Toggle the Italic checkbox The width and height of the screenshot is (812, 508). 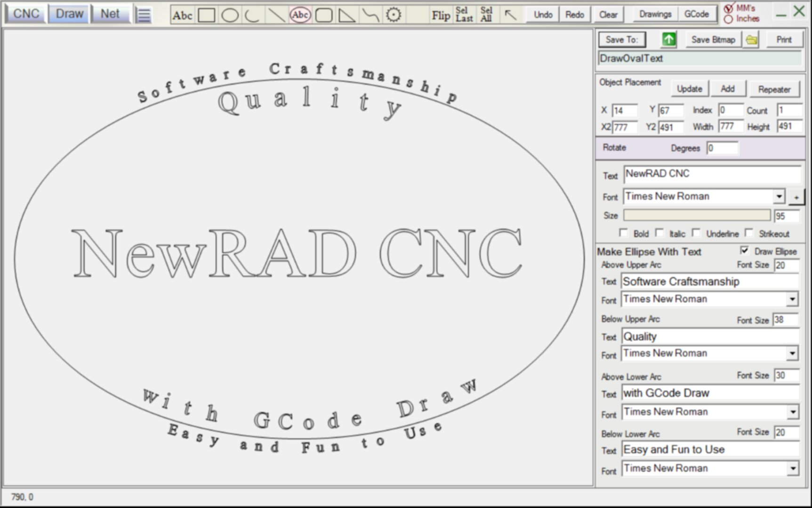pyautogui.click(x=659, y=233)
